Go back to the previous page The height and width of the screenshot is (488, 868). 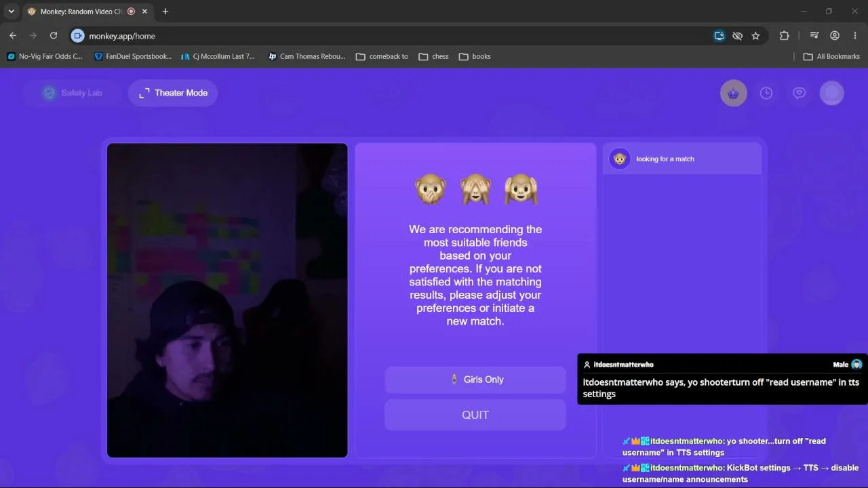[13, 36]
